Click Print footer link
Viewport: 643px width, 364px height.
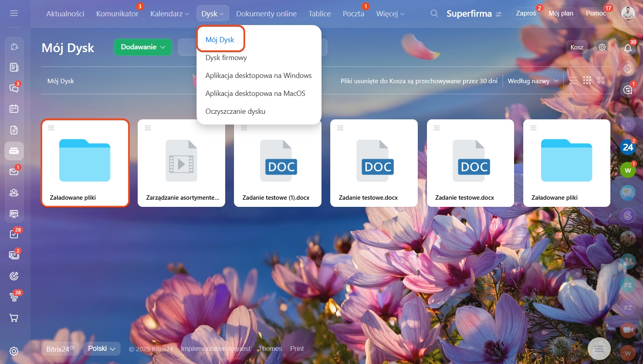point(297,348)
